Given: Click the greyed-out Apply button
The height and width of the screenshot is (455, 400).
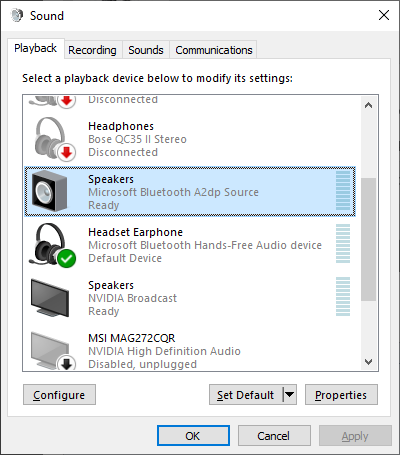Looking at the screenshot, I should (x=355, y=436).
